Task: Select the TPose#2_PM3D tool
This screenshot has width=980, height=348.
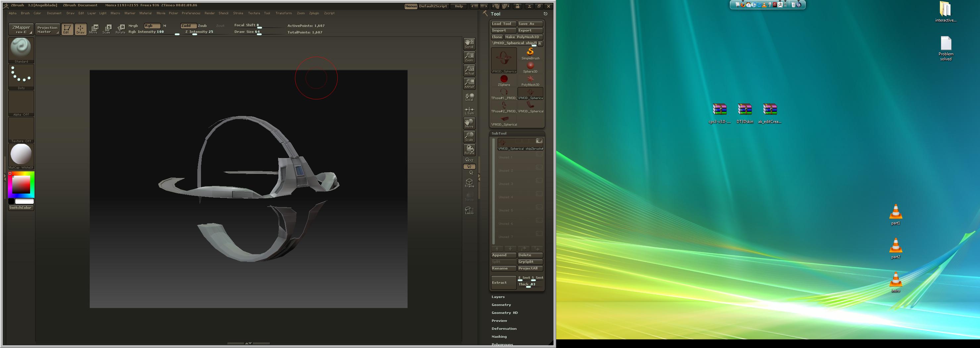Action: [x=504, y=107]
